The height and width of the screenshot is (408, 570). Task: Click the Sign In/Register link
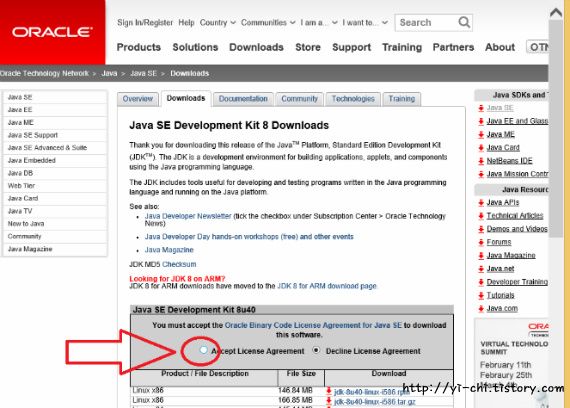[145, 23]
